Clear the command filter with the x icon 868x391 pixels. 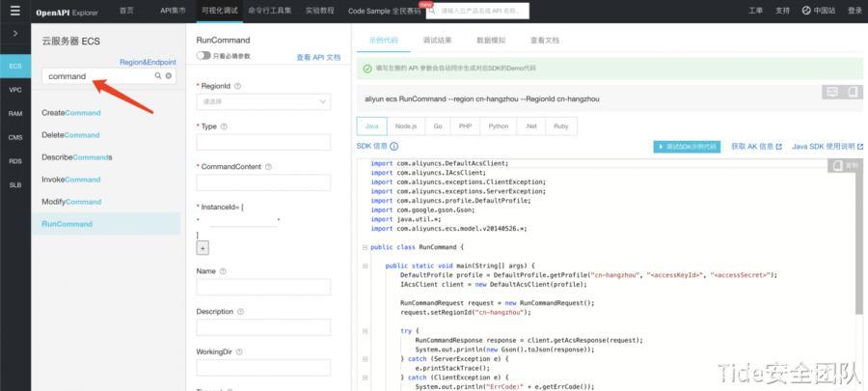click(x=168, y=76)
